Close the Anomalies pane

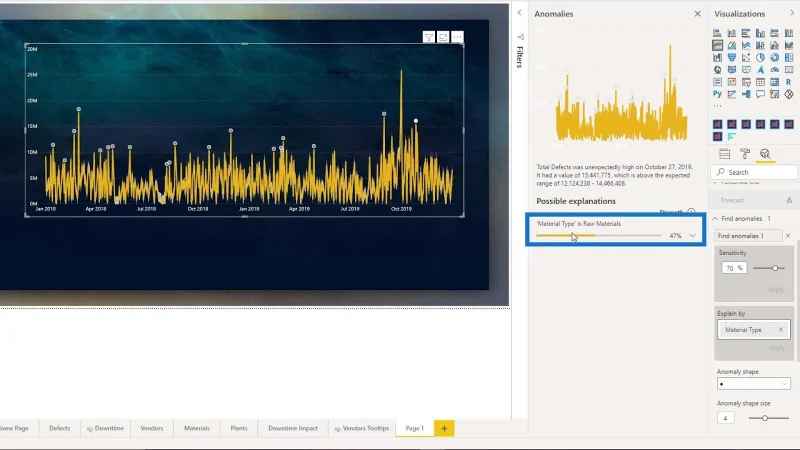click(697, 14)
